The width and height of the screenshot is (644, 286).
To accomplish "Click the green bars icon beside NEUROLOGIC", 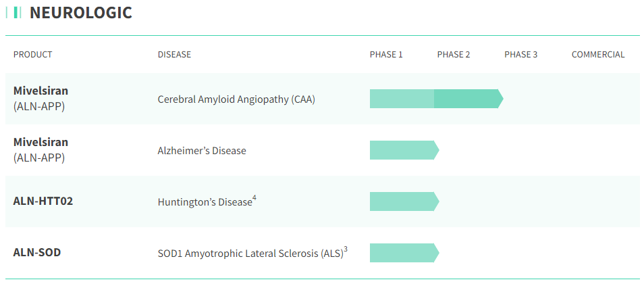I will tap(17, 12).
